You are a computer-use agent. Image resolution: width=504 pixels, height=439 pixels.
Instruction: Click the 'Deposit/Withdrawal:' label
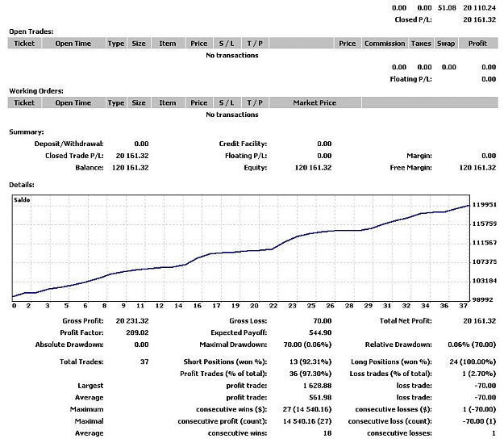point(69,144)
